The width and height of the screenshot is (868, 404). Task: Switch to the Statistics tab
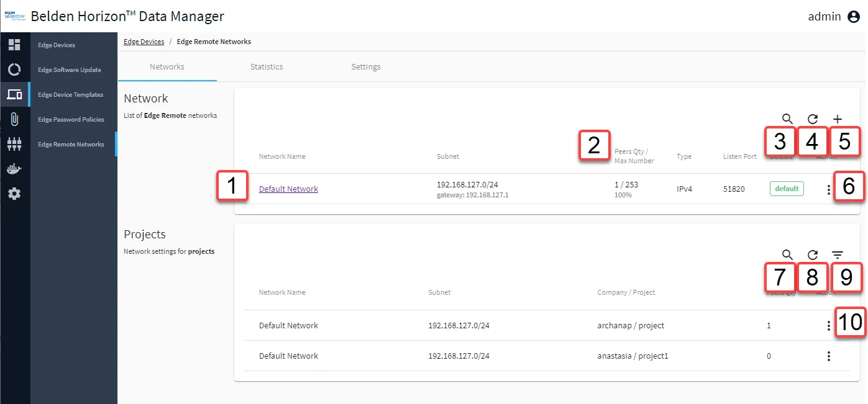(267, 66)
